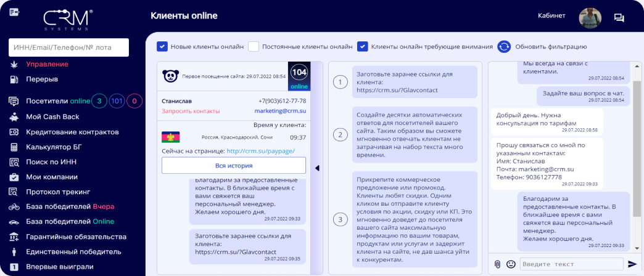Click phone number +7(903)612-77-78

coord(282,101)
